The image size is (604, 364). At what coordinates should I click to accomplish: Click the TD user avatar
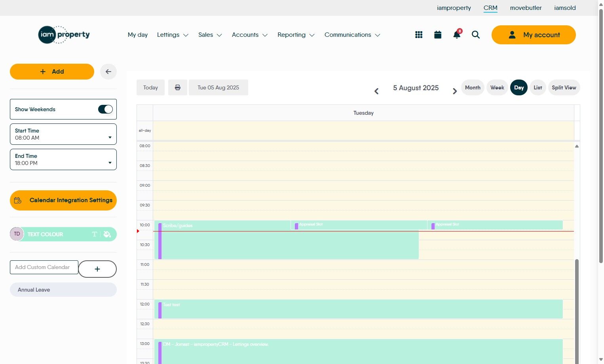pyautogui.click(x=17, y=234)
